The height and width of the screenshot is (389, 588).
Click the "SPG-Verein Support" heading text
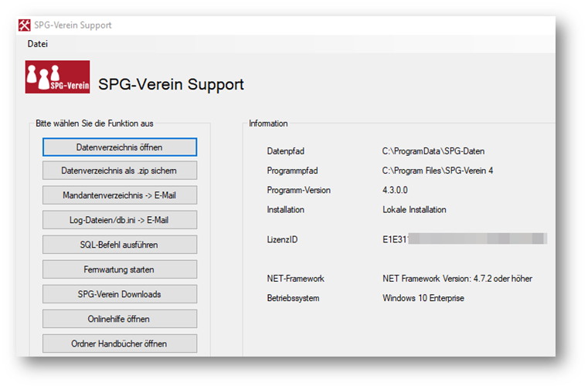(x=171, y=84)
